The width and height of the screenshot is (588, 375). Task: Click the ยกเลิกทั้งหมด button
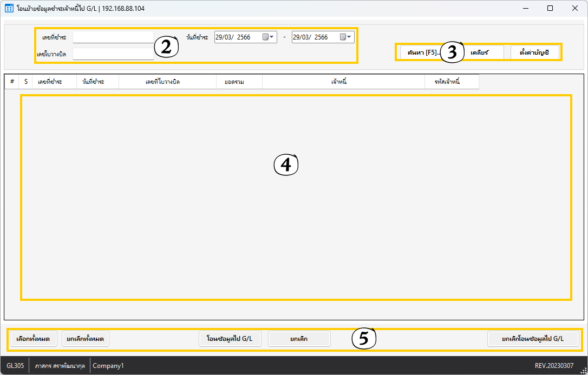[86, 339]
